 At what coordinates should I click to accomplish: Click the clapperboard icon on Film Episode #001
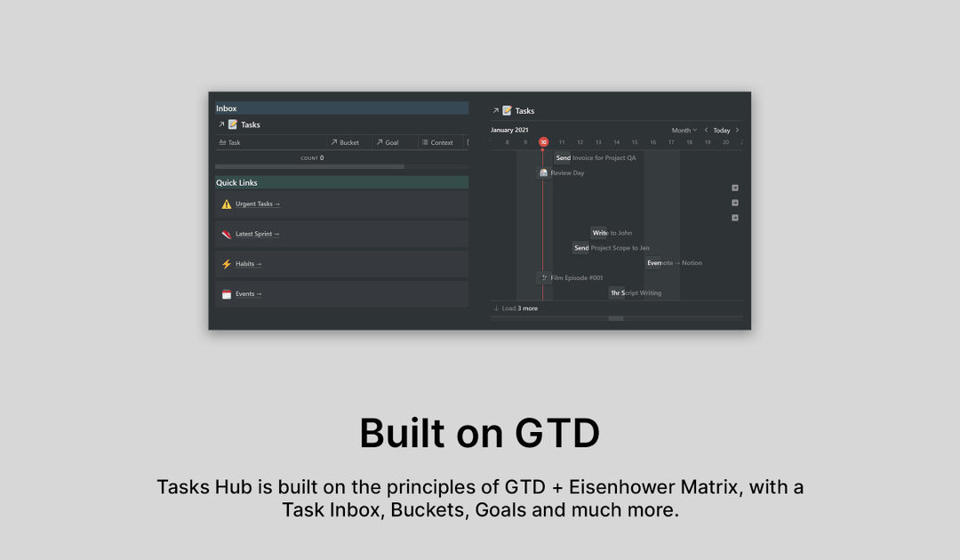click(545, 277)
